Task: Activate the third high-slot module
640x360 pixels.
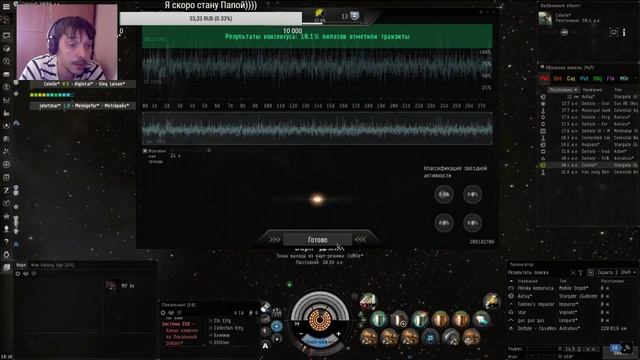Action: (420, 319)
